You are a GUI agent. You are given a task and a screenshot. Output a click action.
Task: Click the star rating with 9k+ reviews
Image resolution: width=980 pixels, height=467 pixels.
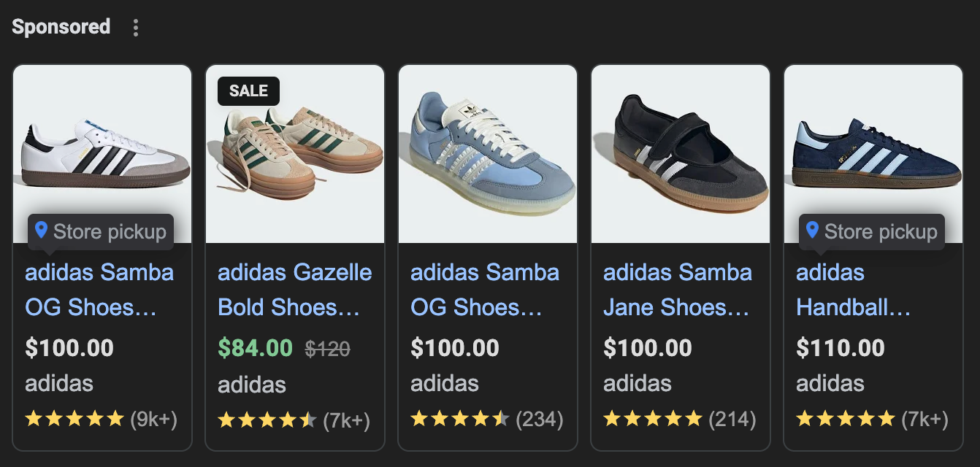pos(74,419)
